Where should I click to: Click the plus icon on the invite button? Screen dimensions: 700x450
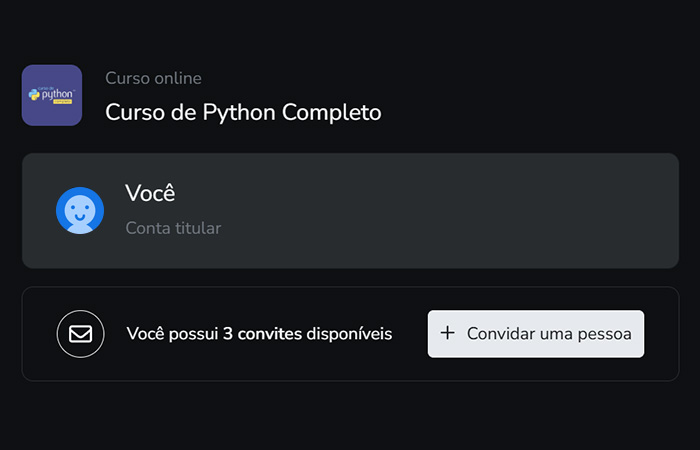447,333
